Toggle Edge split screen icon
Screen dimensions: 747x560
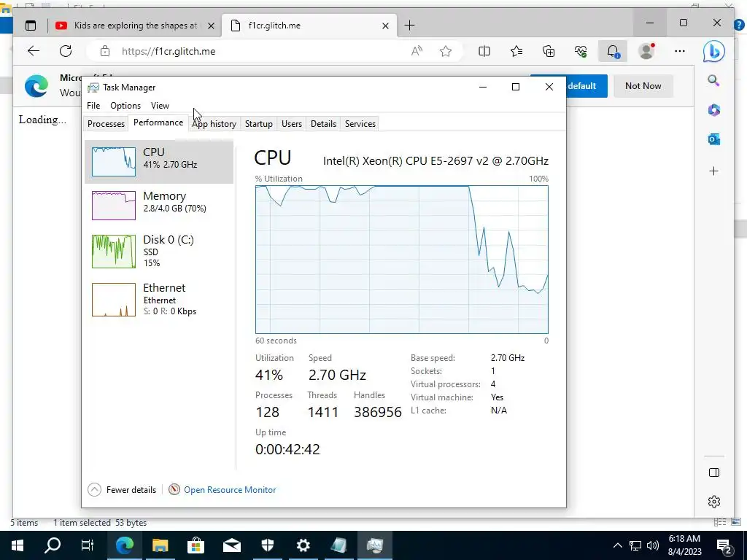(x=484, y=51)
